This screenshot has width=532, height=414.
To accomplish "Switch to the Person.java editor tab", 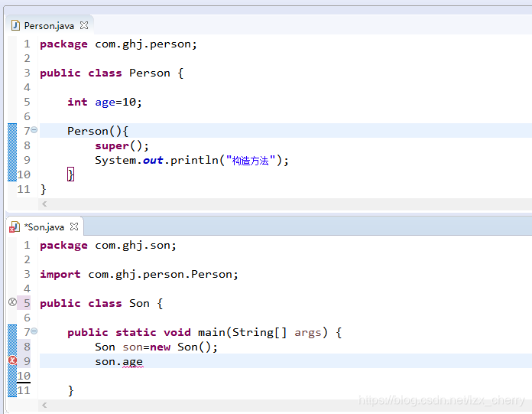I will [x=49, y=26].
